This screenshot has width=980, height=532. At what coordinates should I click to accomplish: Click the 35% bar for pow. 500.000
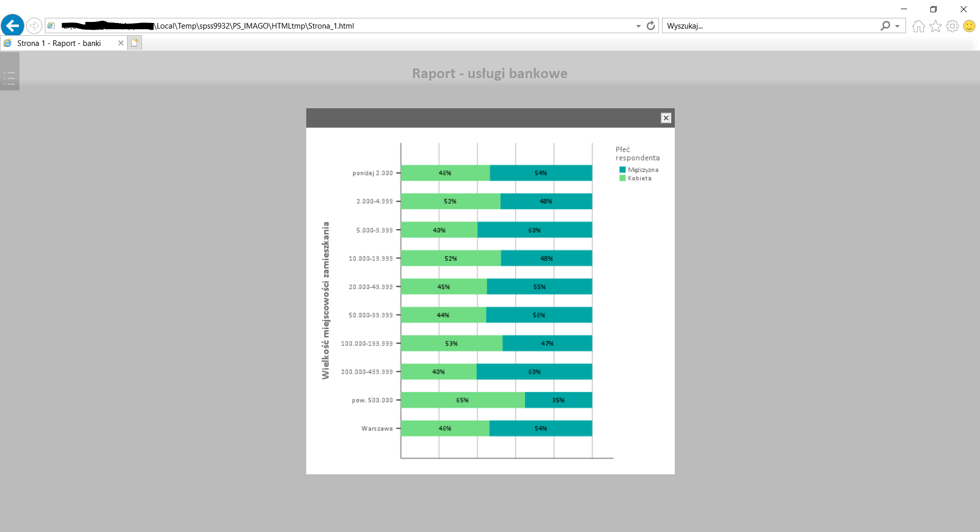[558, 400]
